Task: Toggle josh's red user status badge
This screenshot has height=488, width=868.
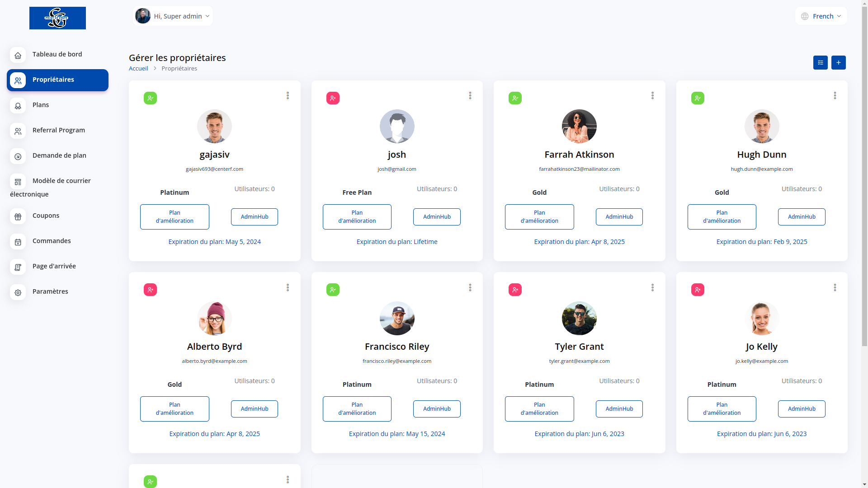Action: tap(333, 98)
